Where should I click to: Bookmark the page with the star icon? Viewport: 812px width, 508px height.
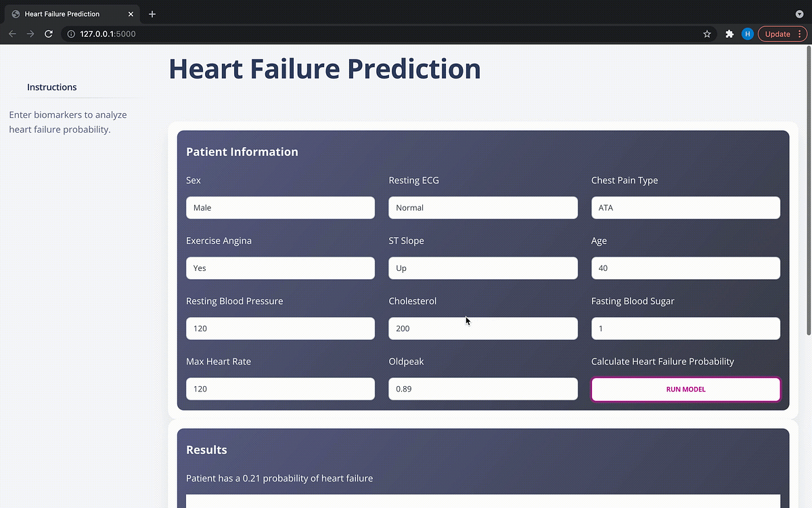pos(707,33)
